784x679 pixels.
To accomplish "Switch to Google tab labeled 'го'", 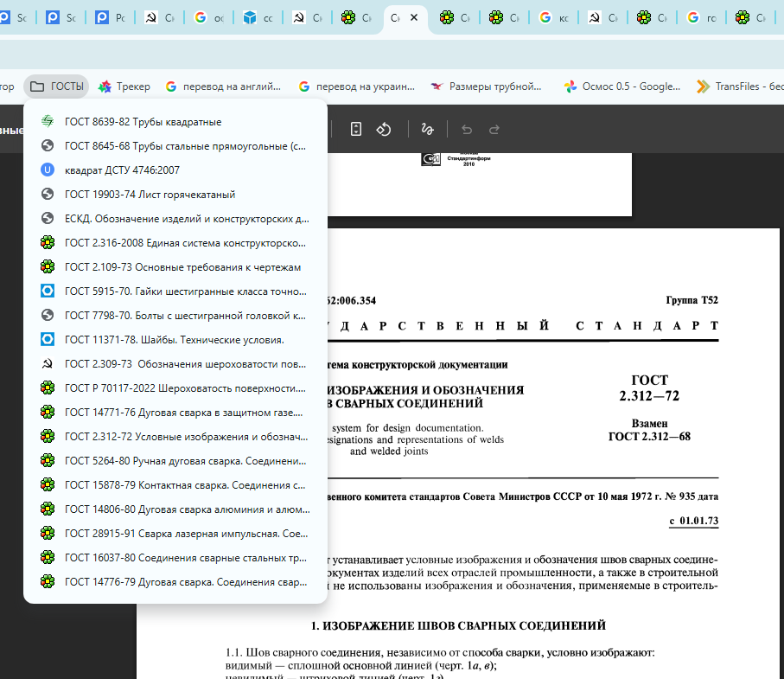I will (x=702, y=18).
